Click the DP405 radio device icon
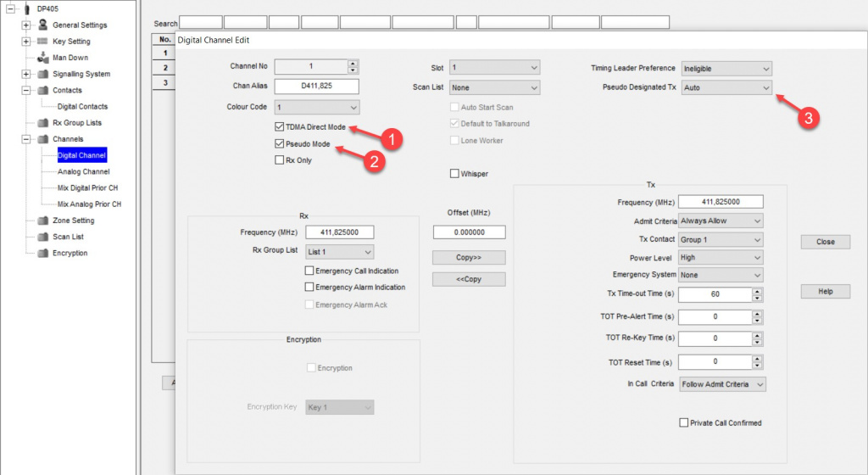The height and width of the screenshot is (475, 868). pyautogui.click(x=26, y=8)
